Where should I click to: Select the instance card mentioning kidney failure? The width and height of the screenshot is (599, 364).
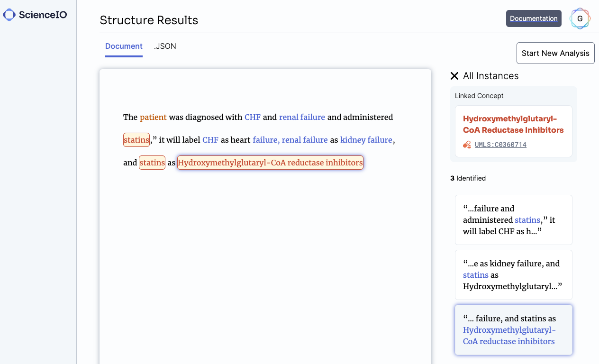513,275
